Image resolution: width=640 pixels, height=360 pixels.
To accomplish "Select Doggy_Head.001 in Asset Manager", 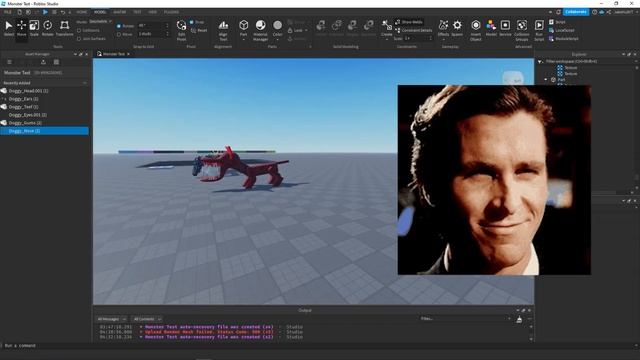I will point(44,91).
